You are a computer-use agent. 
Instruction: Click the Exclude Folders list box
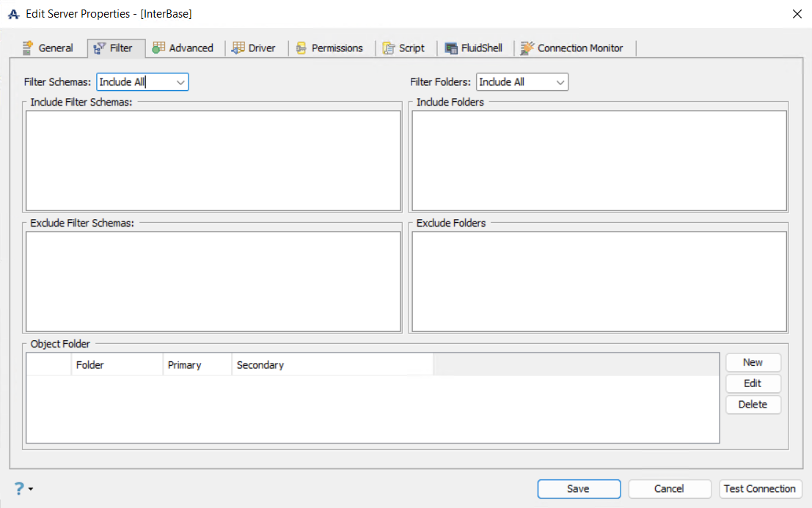tap(599, 281)
